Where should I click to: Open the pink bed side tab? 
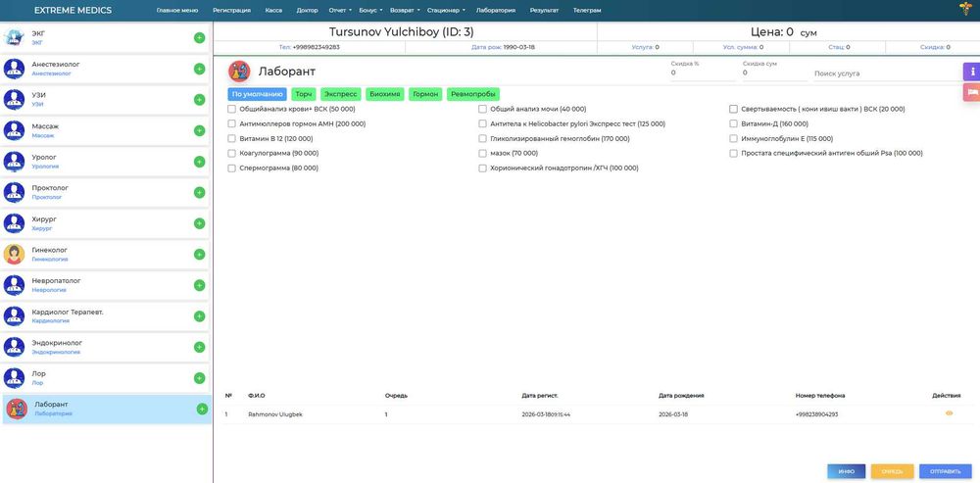pyautogui.click(x=972, y=92)
